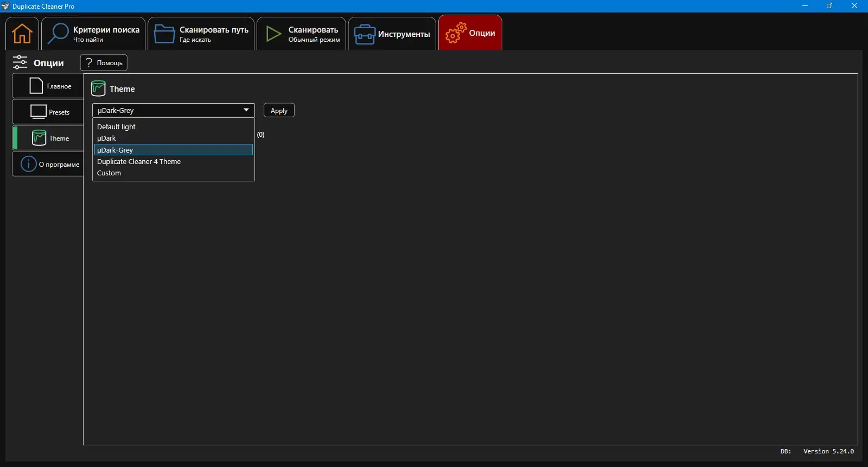Collapse the theme dropdown arrow
The width and height of the screenshot is (868, 467).
[246, 110]
